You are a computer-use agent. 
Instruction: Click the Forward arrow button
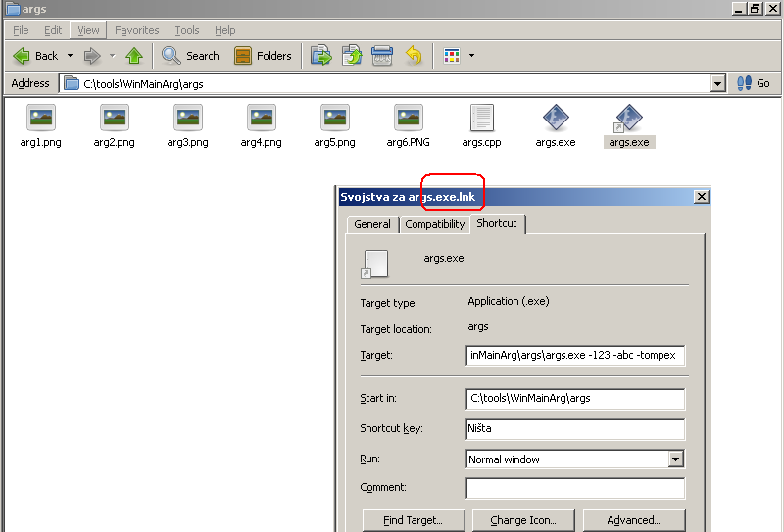(x=92, y=56)
